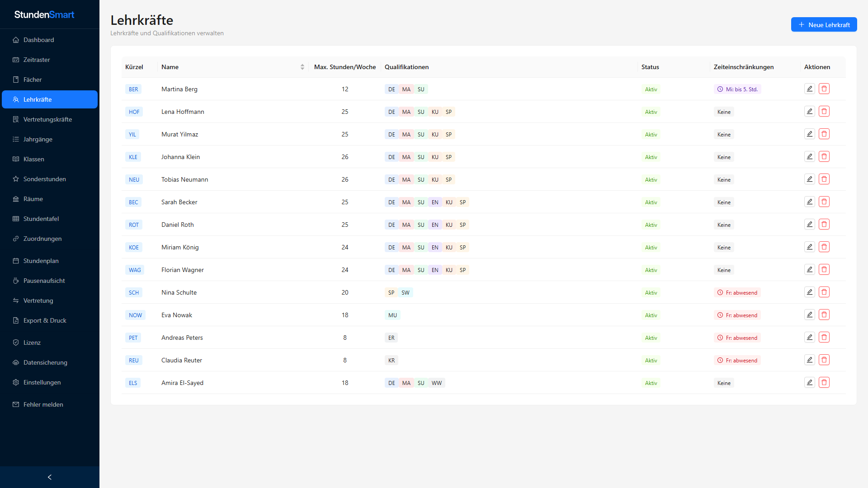This screenshot has height=488, width=868.
Task: Click Fehler melden link
Action: pos(50,404)
